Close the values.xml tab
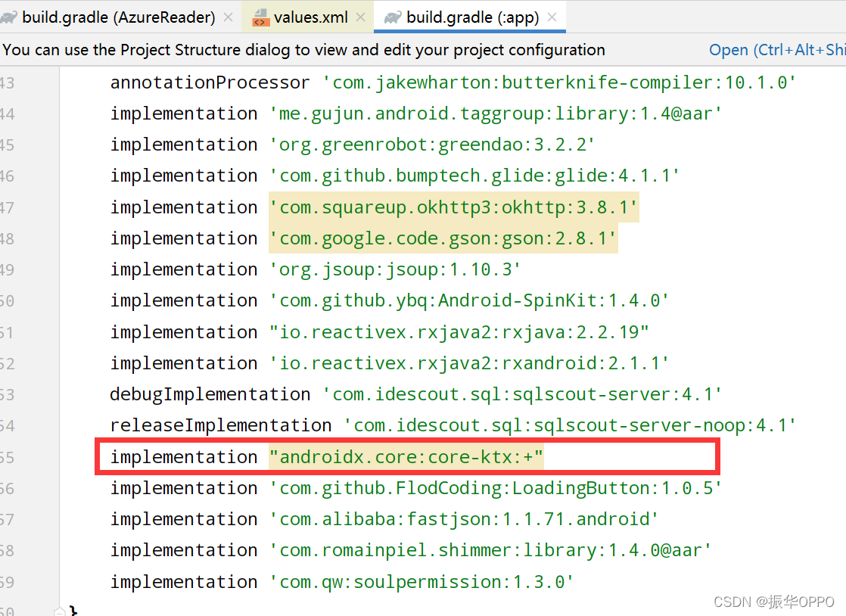The width and height of the screenshot is (846, 616). 360,17
